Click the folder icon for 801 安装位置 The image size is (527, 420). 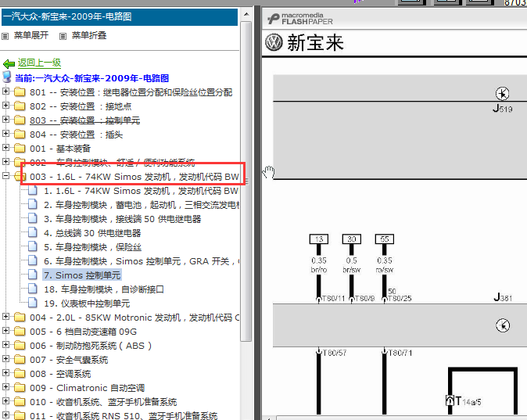coord(20,92)
